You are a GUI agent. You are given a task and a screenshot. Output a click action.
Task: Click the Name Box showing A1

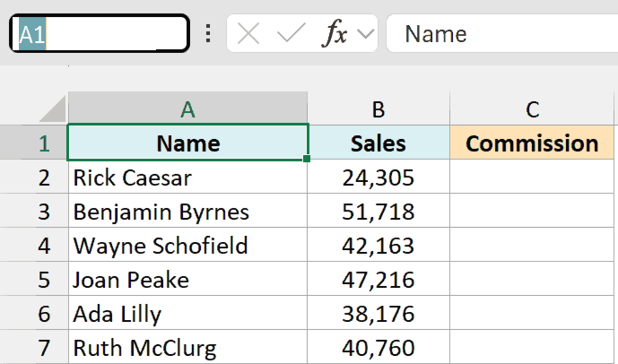click(x=100, y=33)
